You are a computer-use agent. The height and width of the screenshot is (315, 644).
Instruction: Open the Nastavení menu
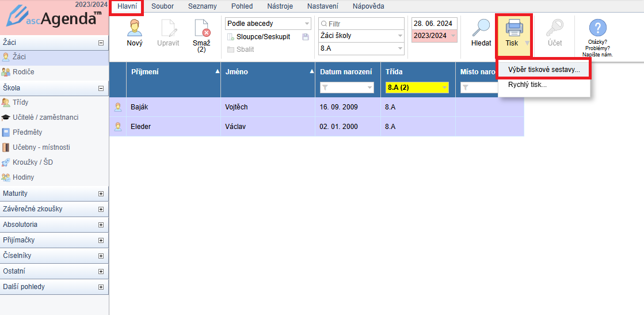tap(323, 6)
